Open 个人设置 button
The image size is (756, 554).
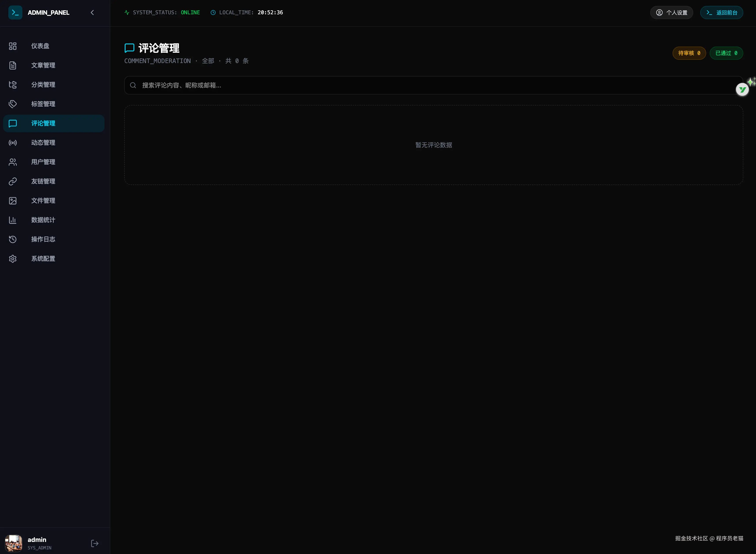pyautogui.click(x=671, y=12)
